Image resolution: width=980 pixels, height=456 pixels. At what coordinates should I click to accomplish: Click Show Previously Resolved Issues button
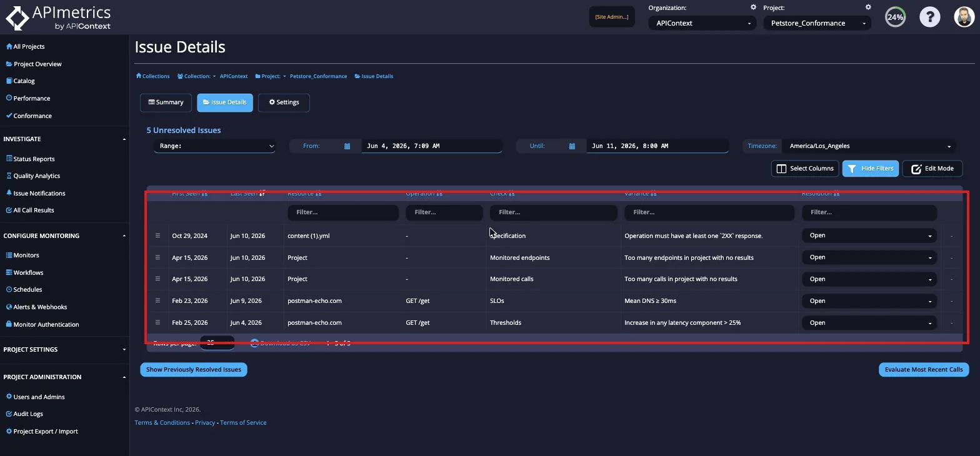pyautogui.click(x=194, y=370)
